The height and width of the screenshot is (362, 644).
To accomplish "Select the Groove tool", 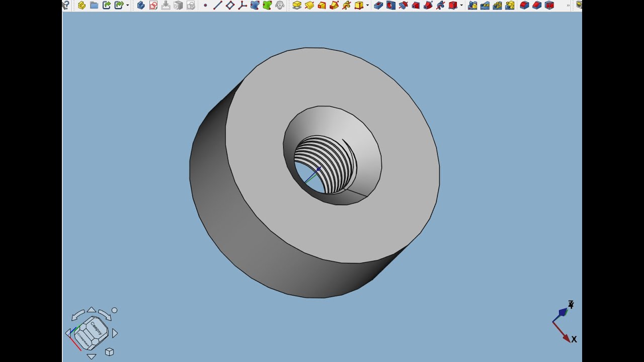I will tap(403, 5).
